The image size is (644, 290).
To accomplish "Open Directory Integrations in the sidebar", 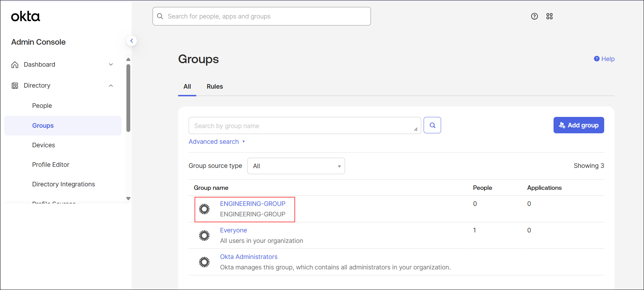I will click(x=64, y=184).
